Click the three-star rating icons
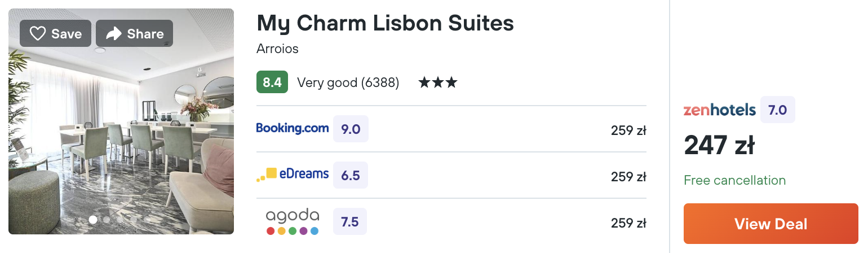The width and height of the screenshot is (868, 253). coord(438,83)
